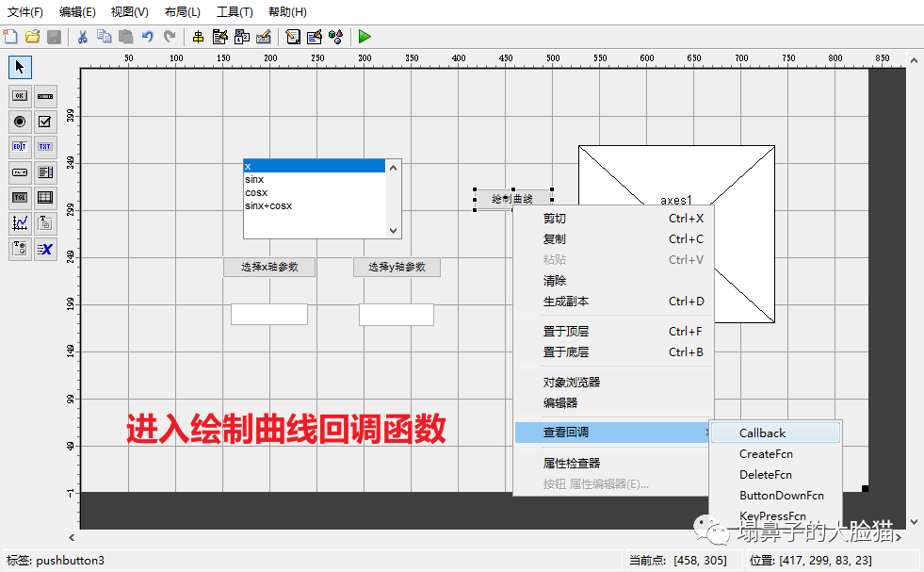Screen dimensions: 924x572
Task: Select the 绘制曲线 push button
Action: 512,200
